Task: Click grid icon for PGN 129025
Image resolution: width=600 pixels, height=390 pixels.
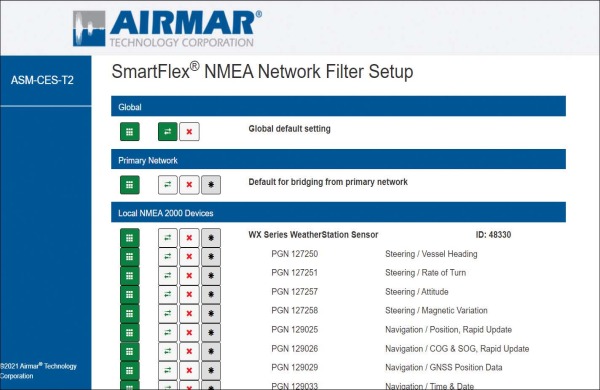Action: (130, 333)
